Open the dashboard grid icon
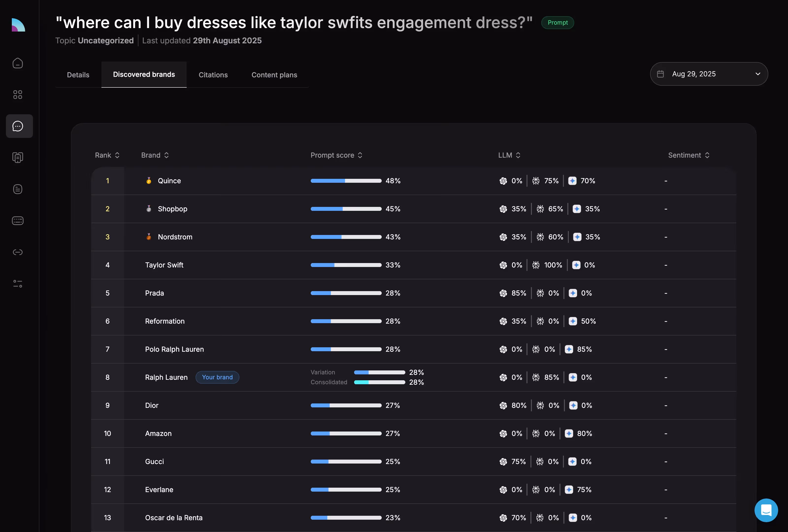Viewport: 788px width, 532px height. point(18,95)
